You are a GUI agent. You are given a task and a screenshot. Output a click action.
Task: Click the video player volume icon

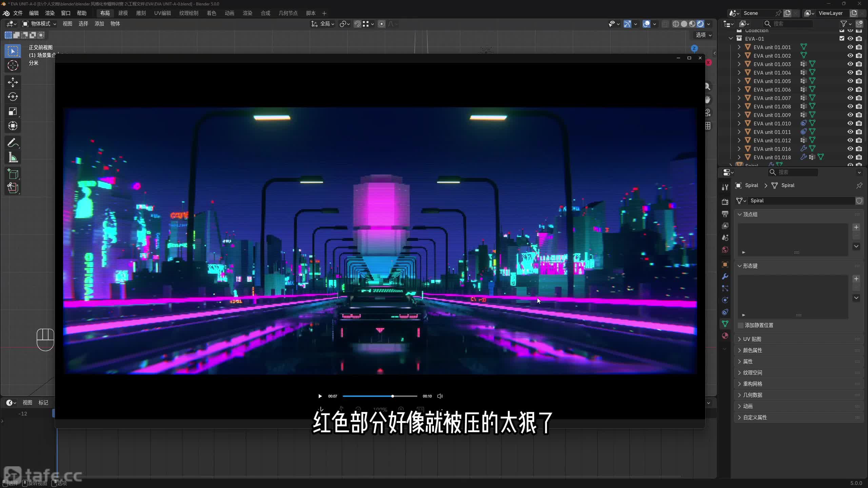(x=440, y=396)
